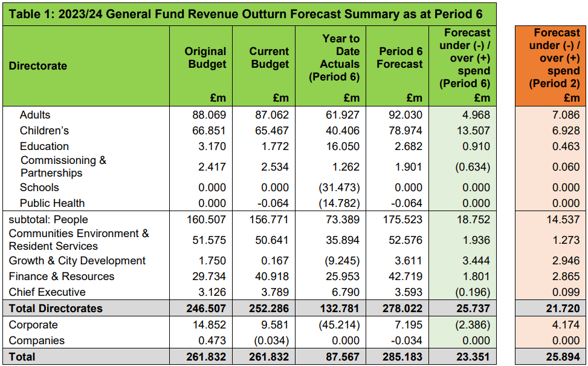Click the 'Chief Executive' row label

point(47,292)
